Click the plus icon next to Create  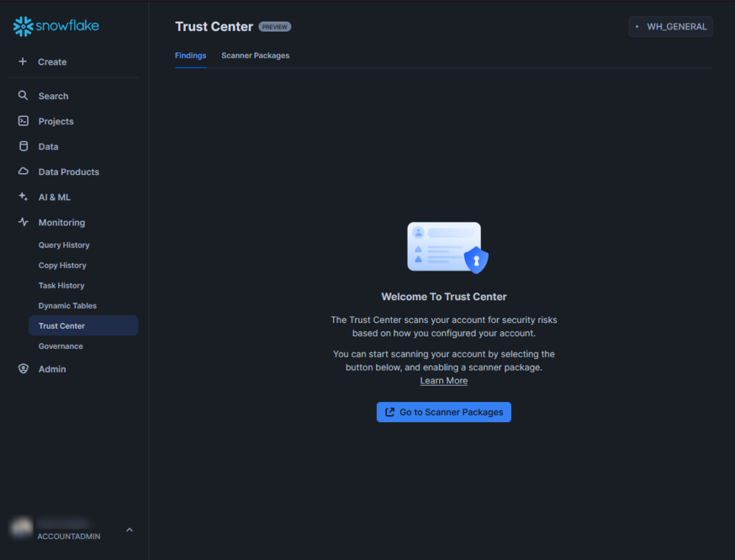pyautogui.click(x=22, y=62)
